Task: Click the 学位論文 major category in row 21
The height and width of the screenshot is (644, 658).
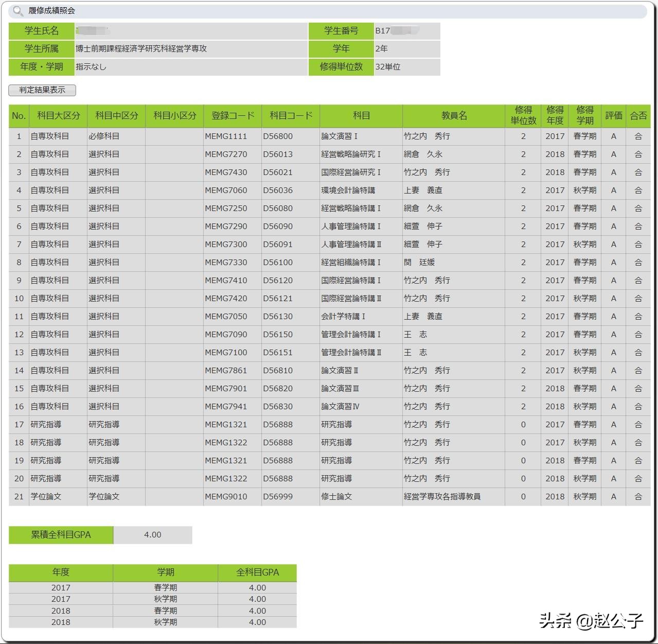Action: [x=46, y=497]
